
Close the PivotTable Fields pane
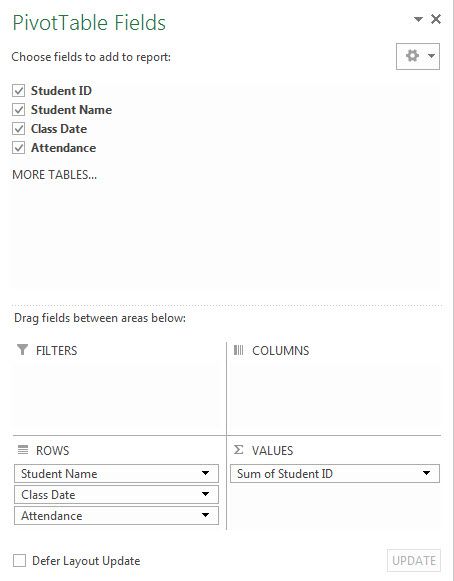point(436,19)
